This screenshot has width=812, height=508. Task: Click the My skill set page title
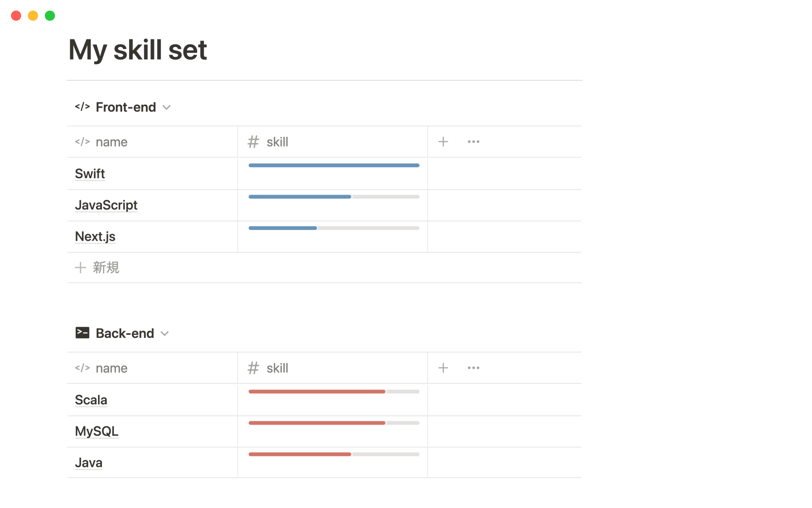138,50
